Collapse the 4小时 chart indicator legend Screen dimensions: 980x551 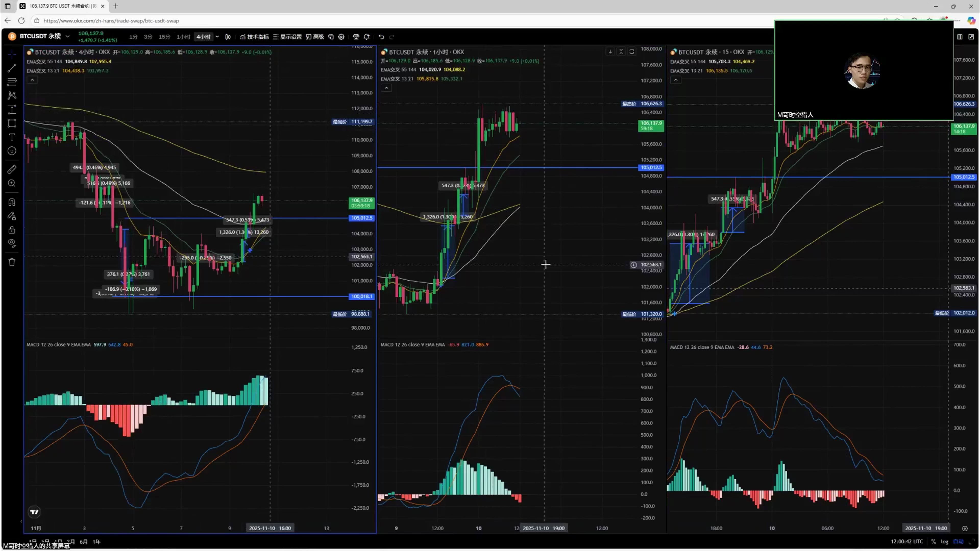(32, 80)
